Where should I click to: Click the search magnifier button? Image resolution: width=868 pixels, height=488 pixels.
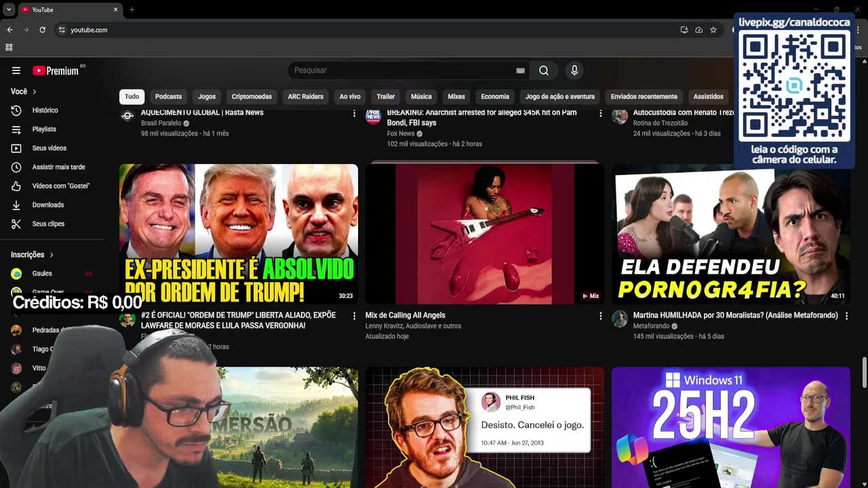tap(544, 70)
